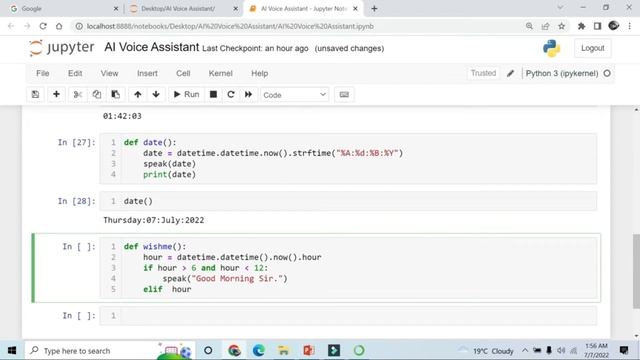The image size is (640, 360).
Task: Open the 19°C Cloudy weather widget
Action: (487, 351)
